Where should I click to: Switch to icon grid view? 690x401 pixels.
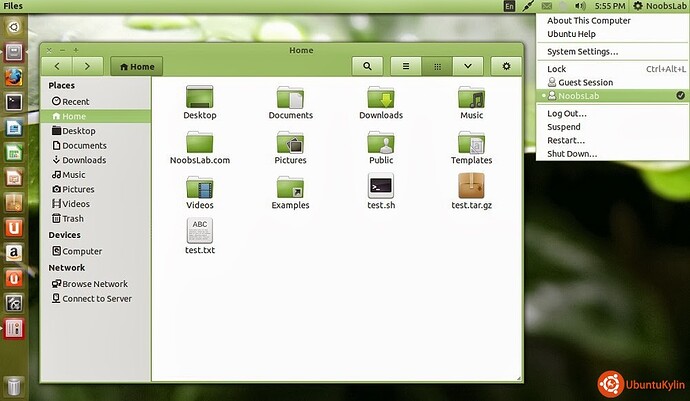[x=437, y=66]
